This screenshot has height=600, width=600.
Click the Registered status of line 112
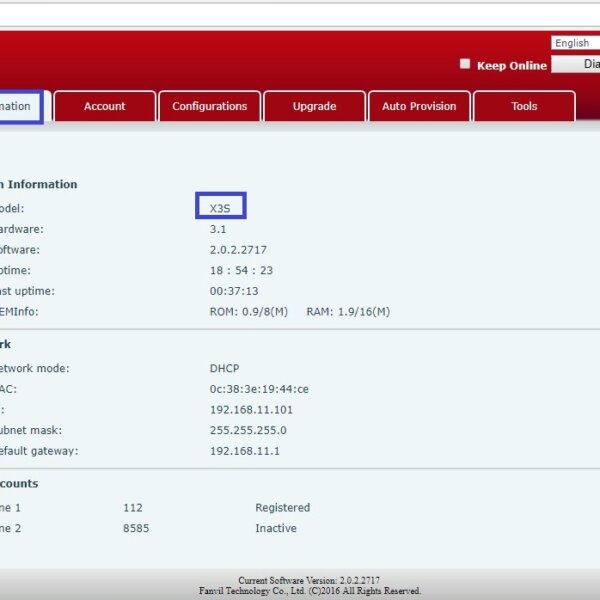tap(282, 508)
